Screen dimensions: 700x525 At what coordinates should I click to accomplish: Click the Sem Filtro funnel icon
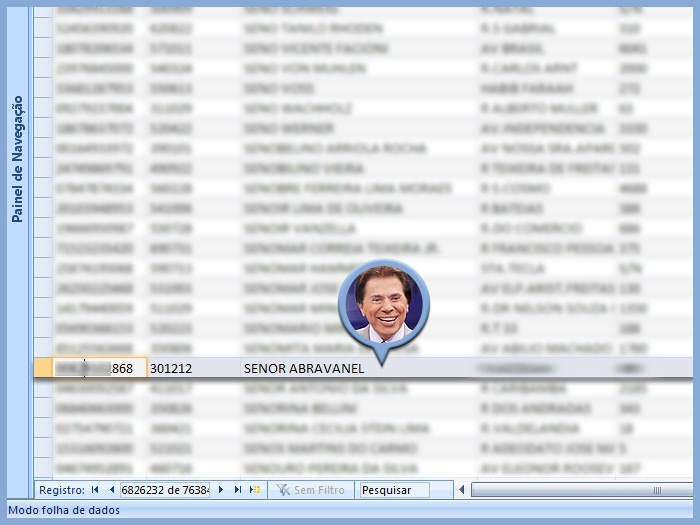click(283, 490)
